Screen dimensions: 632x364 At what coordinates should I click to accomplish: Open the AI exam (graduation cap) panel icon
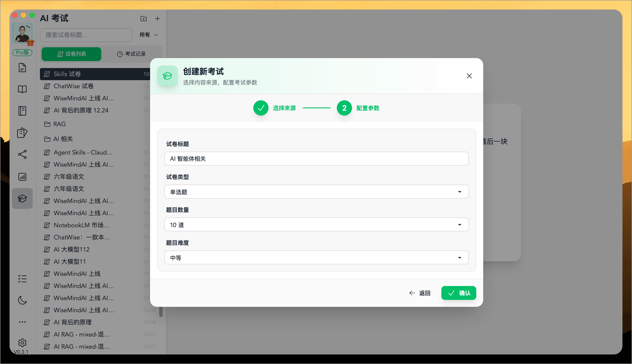tap(22, 198)
